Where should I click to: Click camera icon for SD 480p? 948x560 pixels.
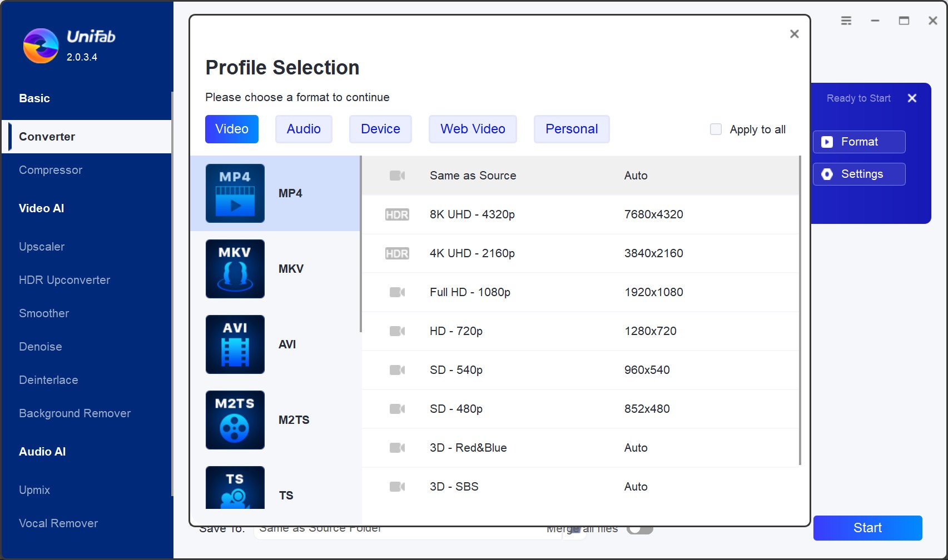tap(397, 409)
